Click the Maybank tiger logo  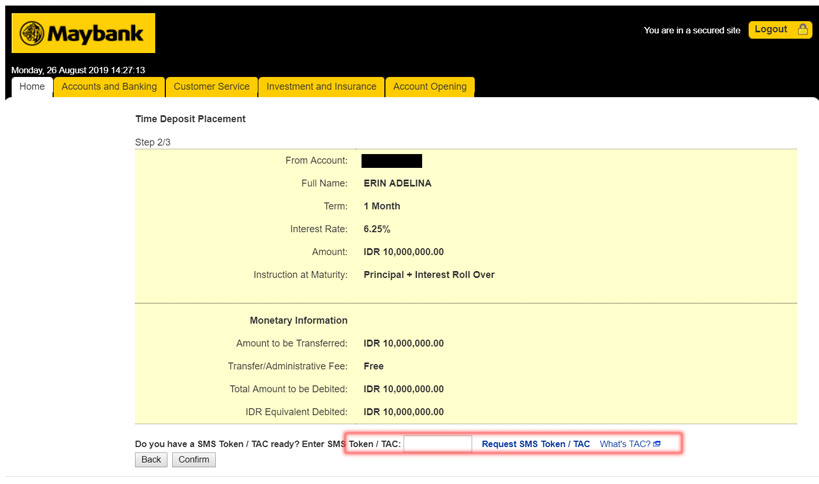(31, 33)
